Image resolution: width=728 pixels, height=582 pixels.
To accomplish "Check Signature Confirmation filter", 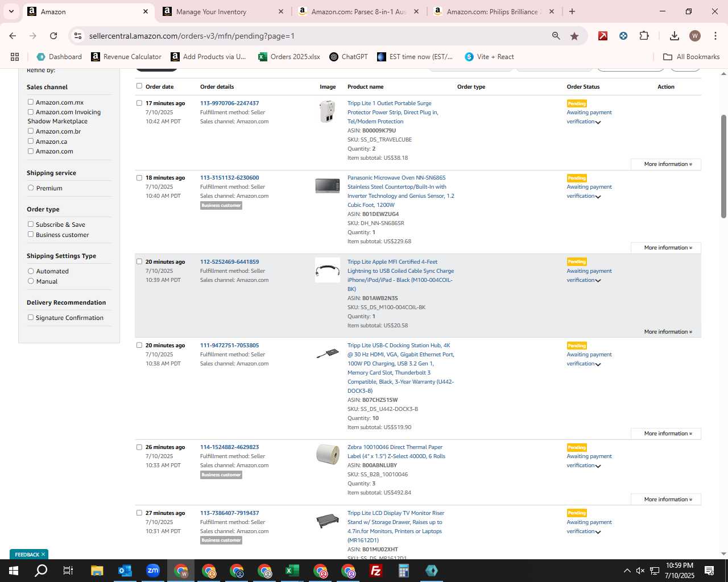I will click(x=31, y=317).
